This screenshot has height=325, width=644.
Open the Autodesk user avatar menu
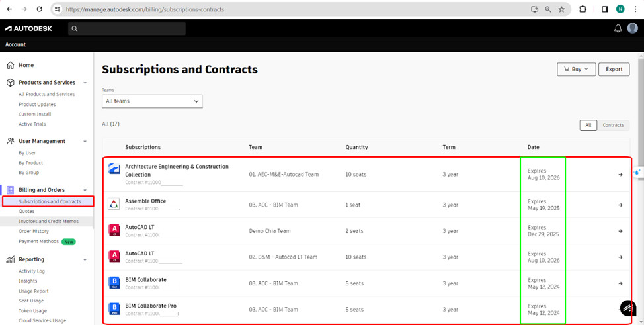(633, 28)
